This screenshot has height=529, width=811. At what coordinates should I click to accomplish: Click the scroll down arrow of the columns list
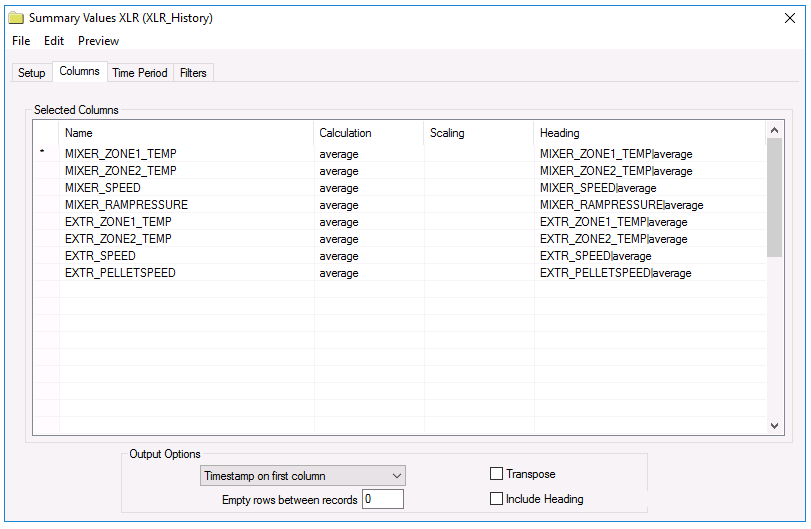click(774, 426)
